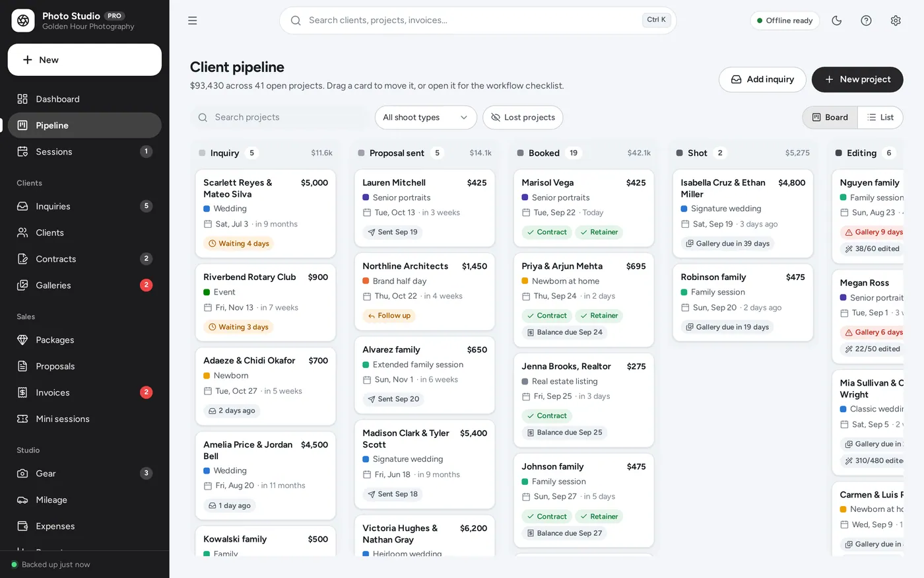Open Inquiries sidebar item
Screen dimensions: 924x578
pyautogui.click(x=84, y=206)
